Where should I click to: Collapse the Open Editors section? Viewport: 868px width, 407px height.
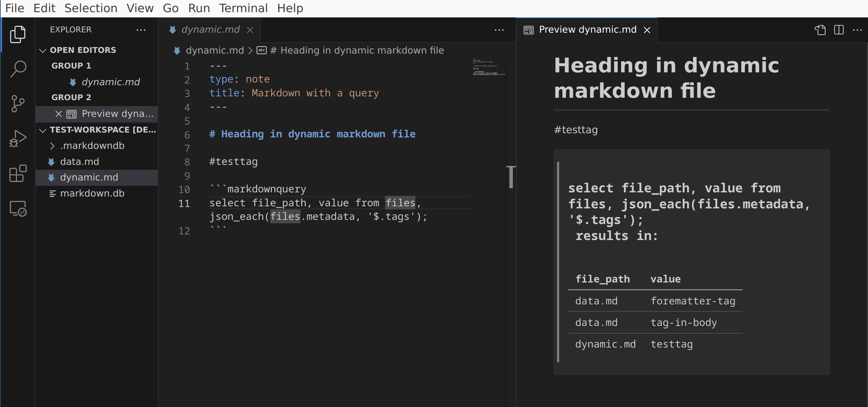pos(42,50)
